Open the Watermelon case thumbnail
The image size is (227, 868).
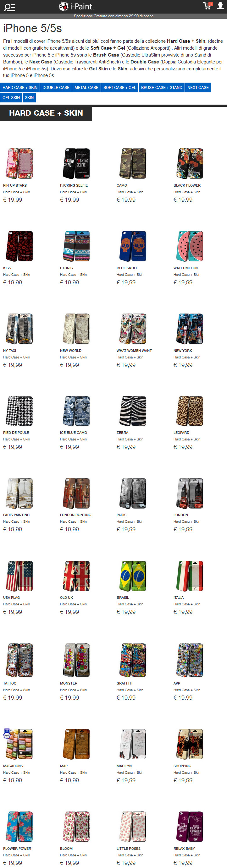pyautogui.click(x=190, y=246)
